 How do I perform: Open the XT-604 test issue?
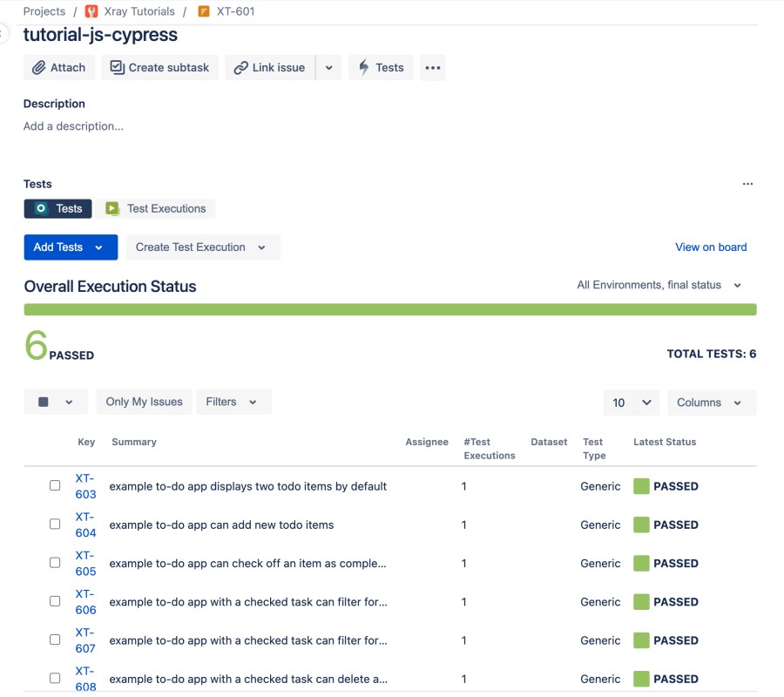(x=84, y=524)
